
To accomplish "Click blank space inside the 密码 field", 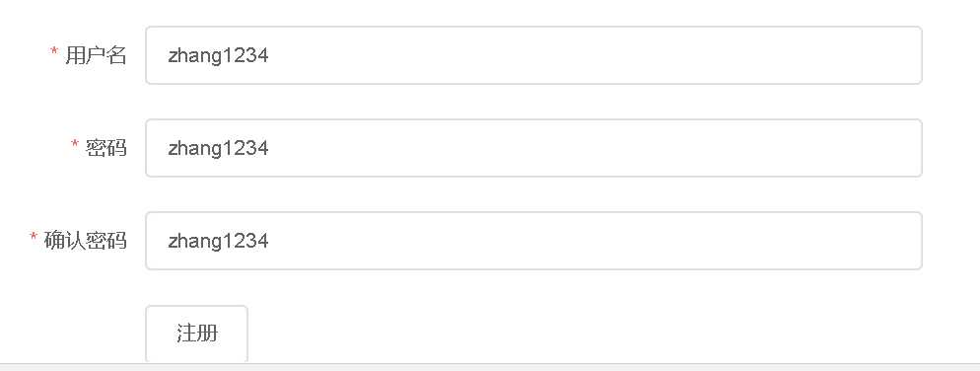I will point(594,148).
